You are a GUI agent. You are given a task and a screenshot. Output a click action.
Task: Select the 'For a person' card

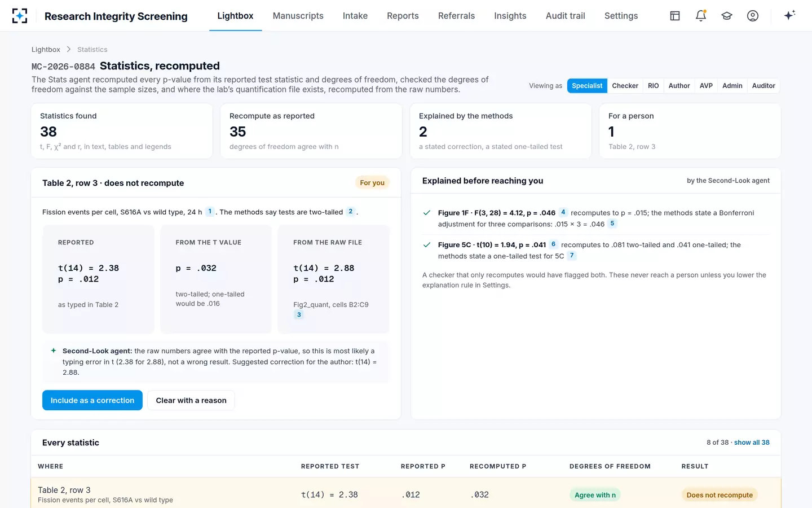[x=690, y=131]
